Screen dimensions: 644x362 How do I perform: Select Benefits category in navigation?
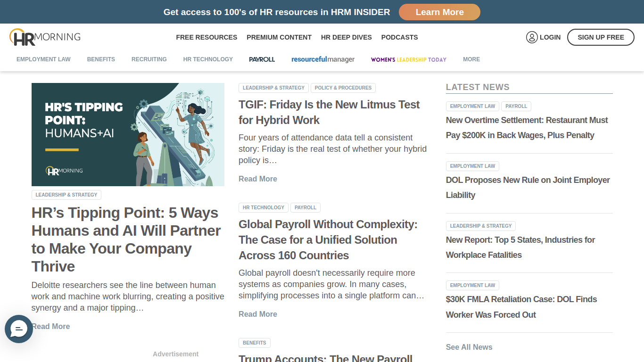pyautogui.click(x=101, y=59)
